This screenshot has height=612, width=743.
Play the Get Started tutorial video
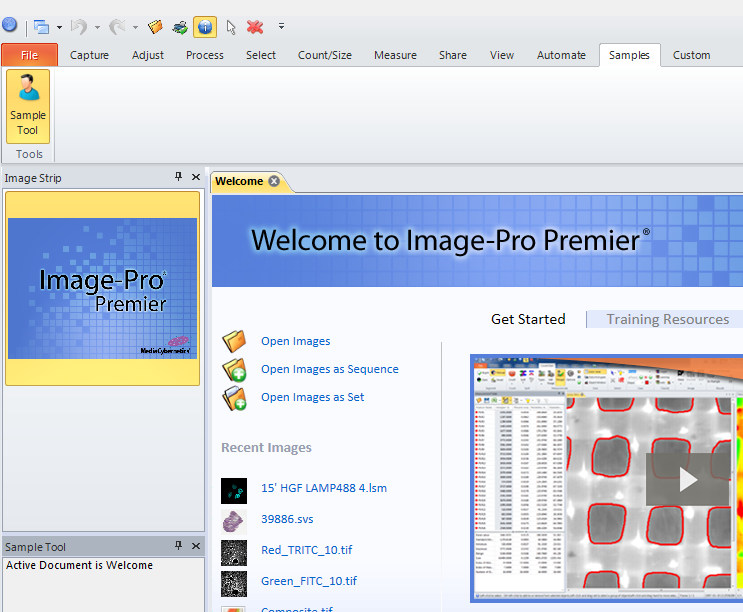[x=688, y=479]
